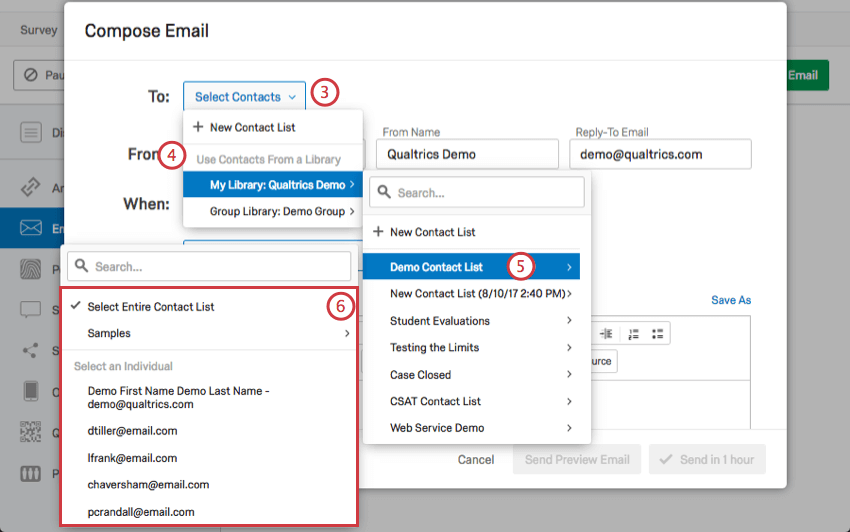
Task: Insert numbered list in editor toolbar
Action: tap(633, 334)
